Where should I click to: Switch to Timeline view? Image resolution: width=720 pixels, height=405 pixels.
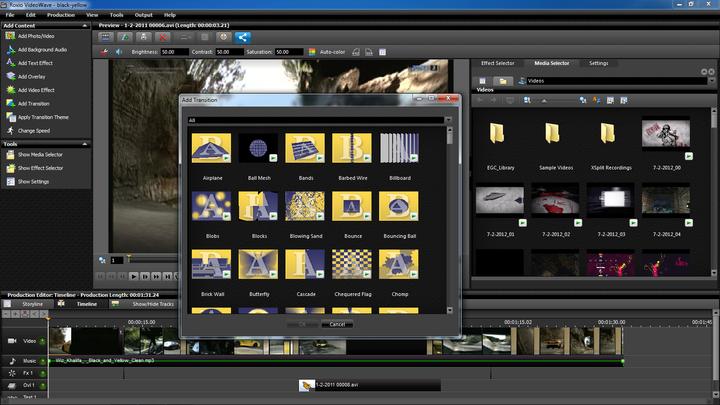click(x=82, y=304)
